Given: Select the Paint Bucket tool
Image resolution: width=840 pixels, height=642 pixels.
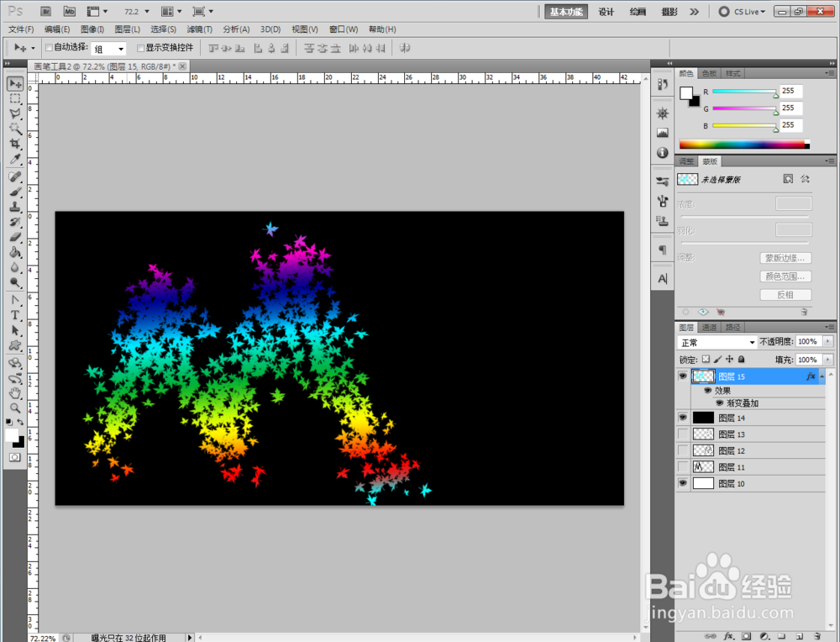Looking at the screenshot, I should [x=15, y=252].
